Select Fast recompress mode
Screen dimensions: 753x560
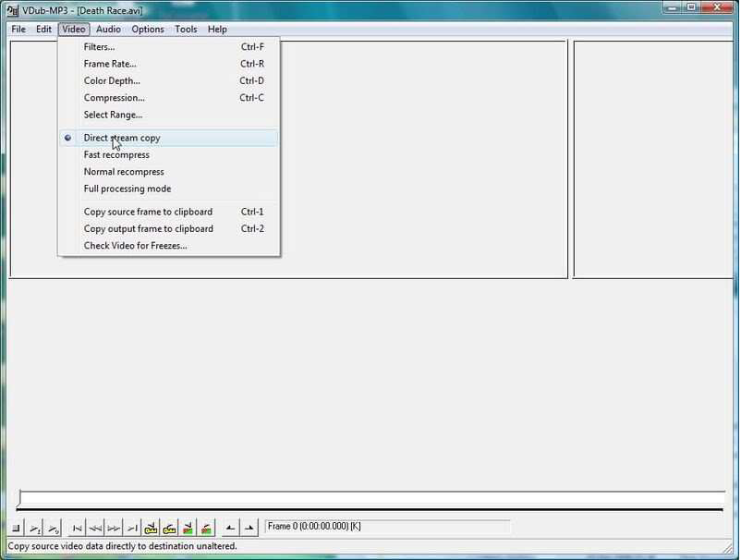(x=168, y=154)
